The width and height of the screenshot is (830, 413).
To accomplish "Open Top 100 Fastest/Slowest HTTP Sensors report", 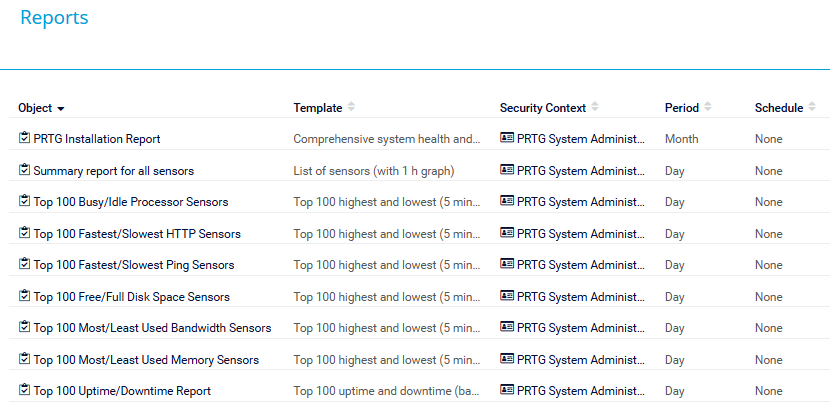I will pos(137,234).
